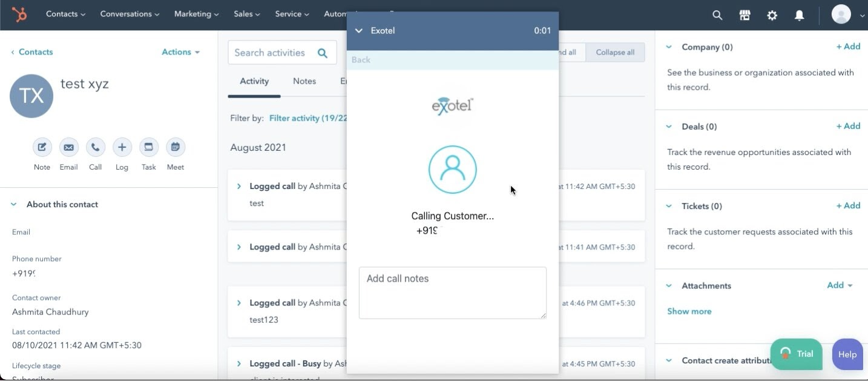The height and width of the screenshot is (381, 868).
Task: Expand the 11:41 AM Logged call entry
Action: (x=239, y=247)
